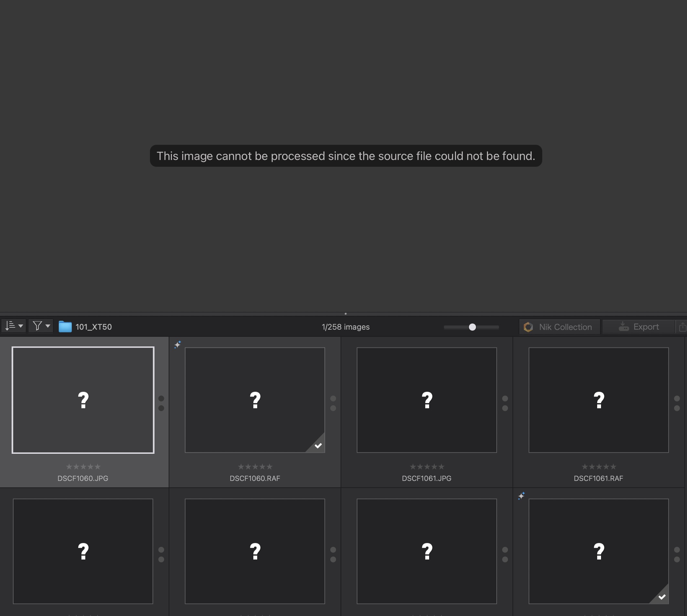Click the DSCF1060.RAF file name

point(255,478)
